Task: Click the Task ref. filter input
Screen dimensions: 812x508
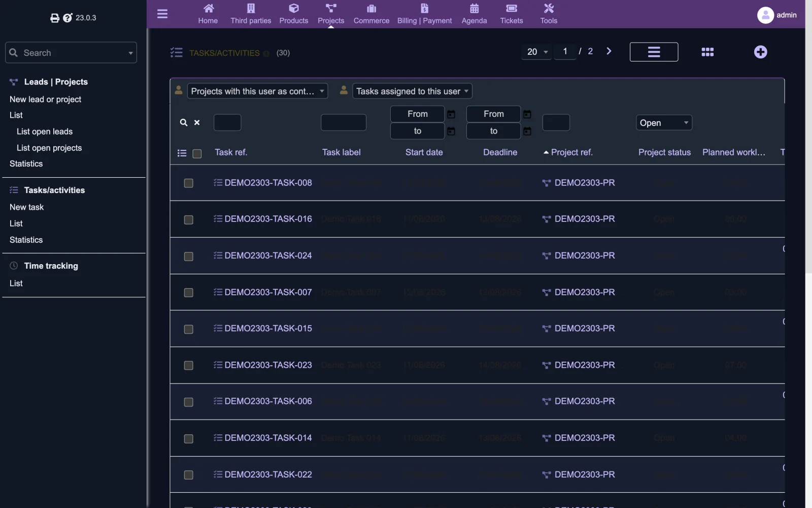Action: [227, 122]
